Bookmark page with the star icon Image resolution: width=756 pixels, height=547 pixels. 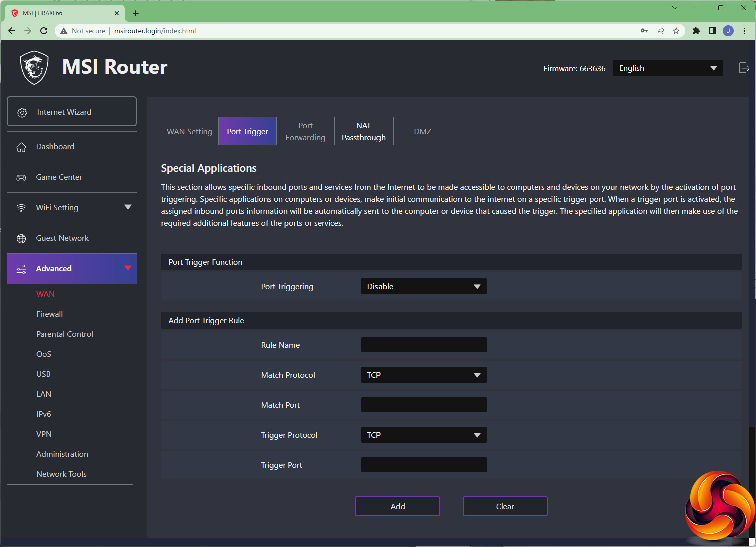676,31
